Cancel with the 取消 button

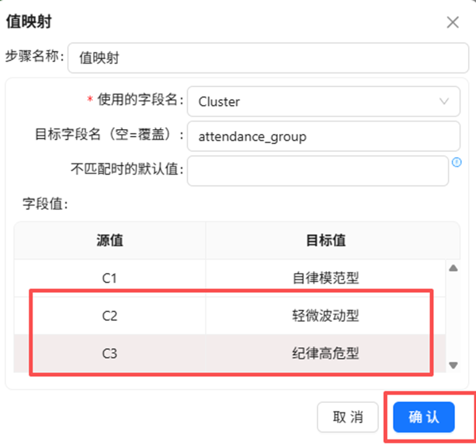pos(348,417)
